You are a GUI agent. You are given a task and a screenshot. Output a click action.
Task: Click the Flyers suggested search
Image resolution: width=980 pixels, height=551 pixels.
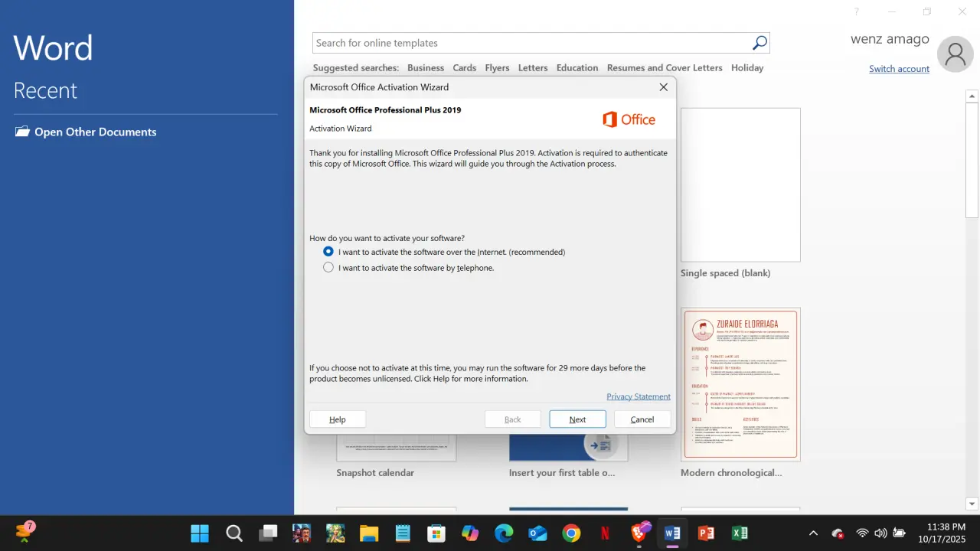point(497,68)
